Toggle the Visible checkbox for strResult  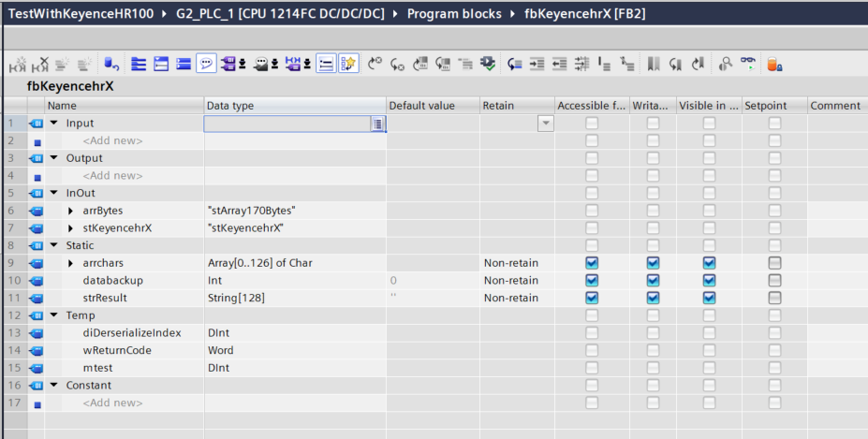[x=709, y=298]
